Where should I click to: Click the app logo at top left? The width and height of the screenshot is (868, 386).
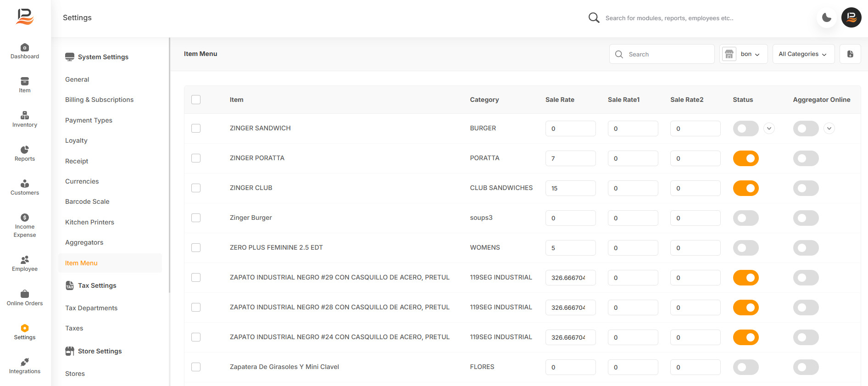pyautogui.click(x=25, y=17)
